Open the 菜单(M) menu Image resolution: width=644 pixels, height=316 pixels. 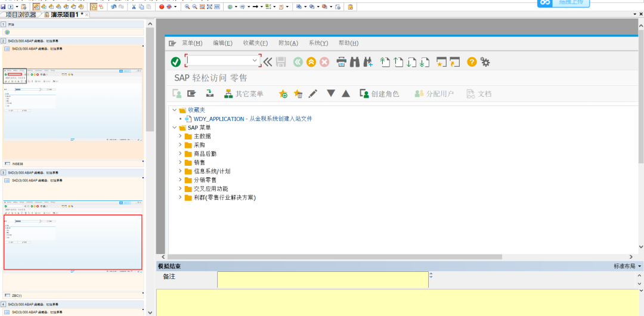192,43
